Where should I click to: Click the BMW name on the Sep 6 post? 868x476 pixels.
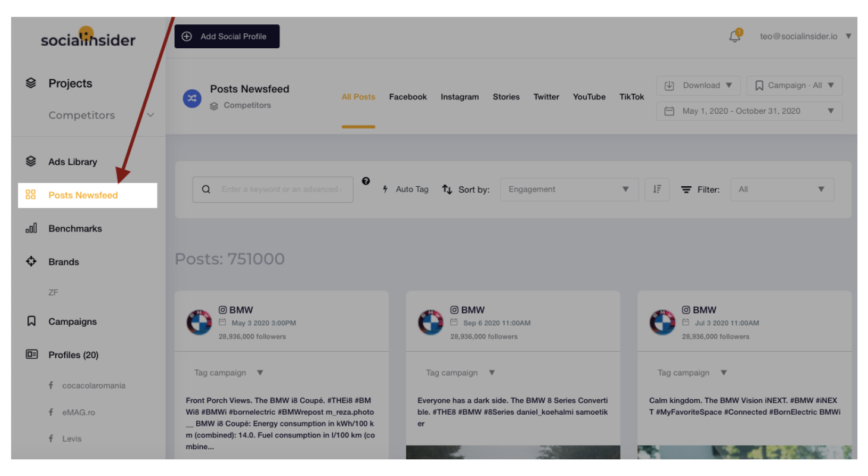pyautogui.click(x=473, y=310)
